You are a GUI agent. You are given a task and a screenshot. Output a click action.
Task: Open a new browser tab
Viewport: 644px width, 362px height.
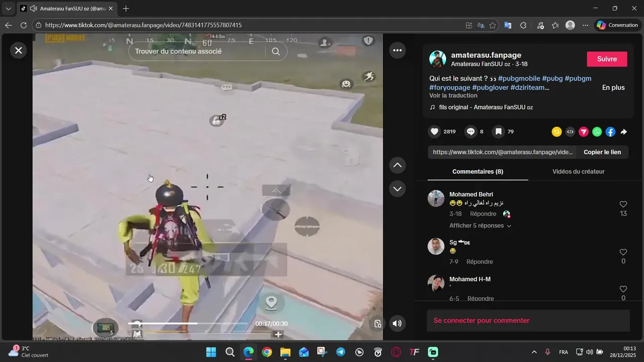(126, 9)
